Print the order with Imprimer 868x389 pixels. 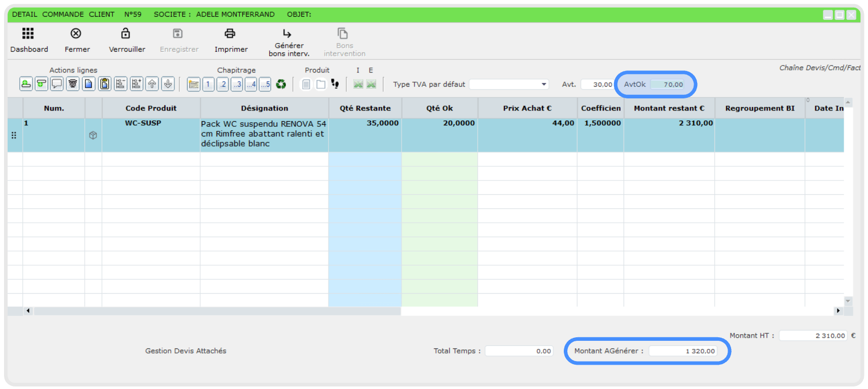click(230, 33)
